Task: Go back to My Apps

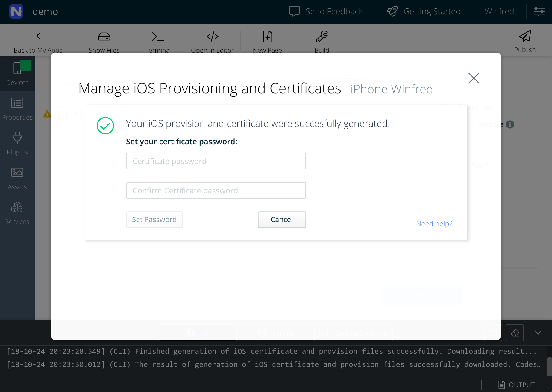Action: tap(38, 42)
